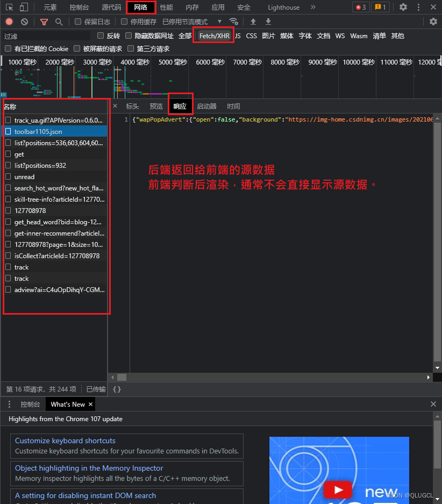Open 源代码 tab

click(x=111, y=7)
